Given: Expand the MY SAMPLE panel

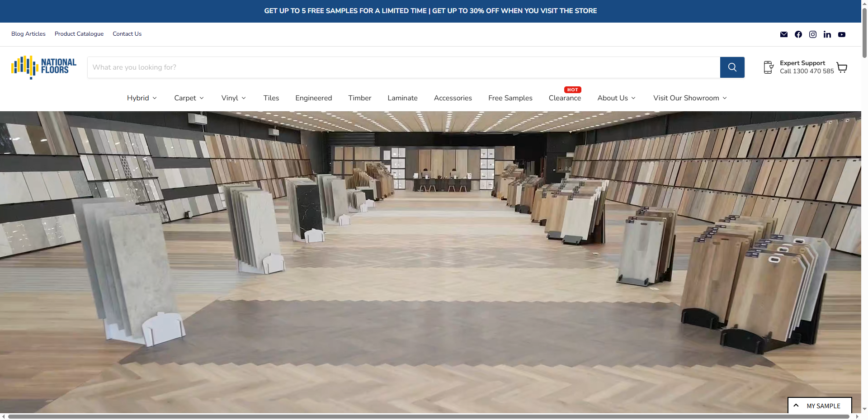Looking at the screenshot, I should pos(819,406).
